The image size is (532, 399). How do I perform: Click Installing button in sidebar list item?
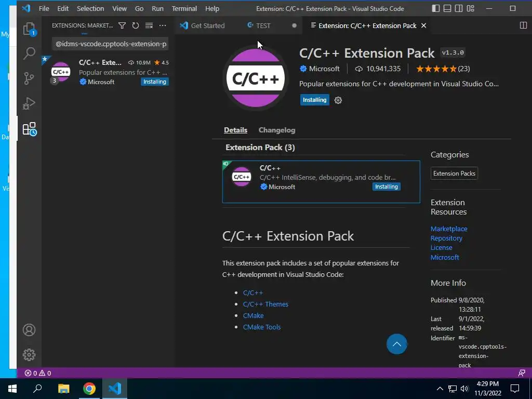point(155,82)
